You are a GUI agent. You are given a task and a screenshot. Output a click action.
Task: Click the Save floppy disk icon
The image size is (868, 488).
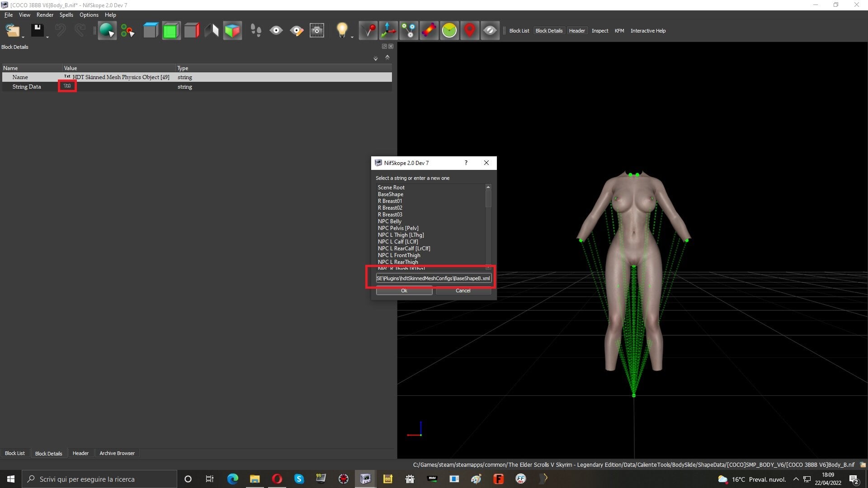[x=37, y=31]
